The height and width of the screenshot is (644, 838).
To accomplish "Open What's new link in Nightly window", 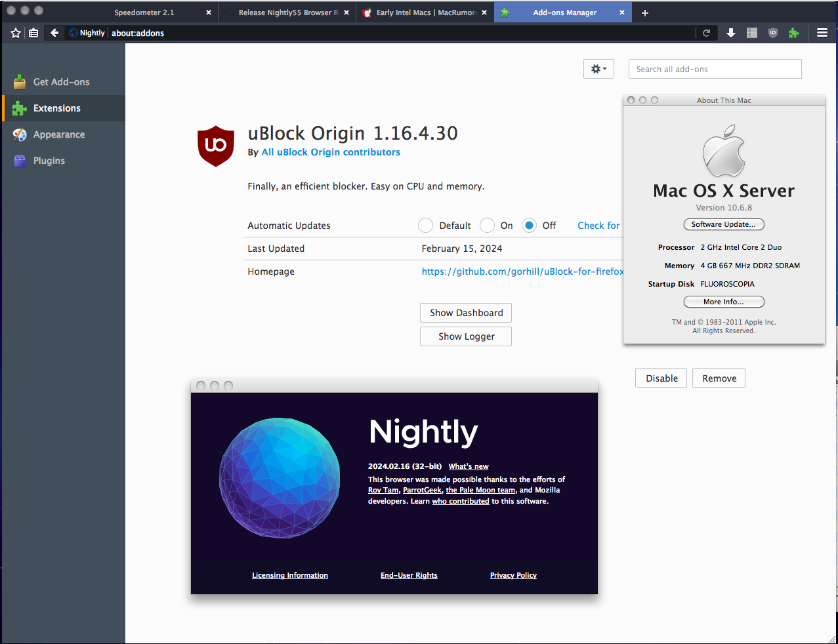I will click(x=469, y=466).
